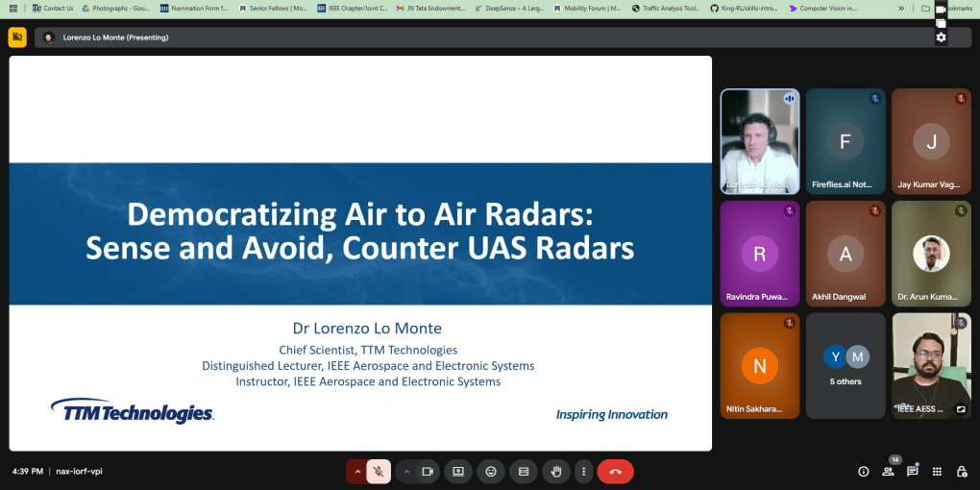
Task: Open the Senior Fellows bookmark
Action: [273, 8]
